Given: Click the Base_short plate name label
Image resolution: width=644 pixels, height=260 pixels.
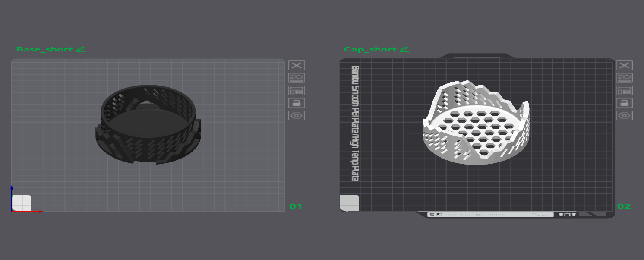Looking at the screenshot, I should 44,49.
